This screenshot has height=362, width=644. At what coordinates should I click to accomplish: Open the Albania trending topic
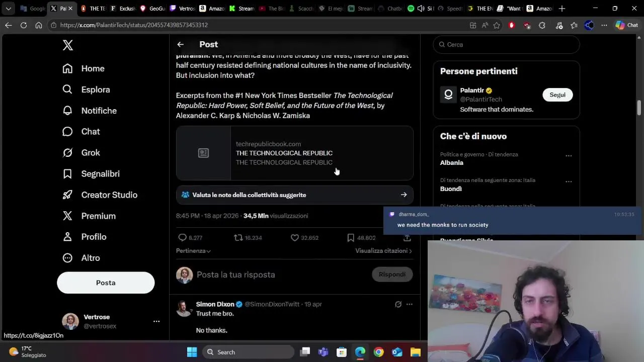click(x=452, y=163)
